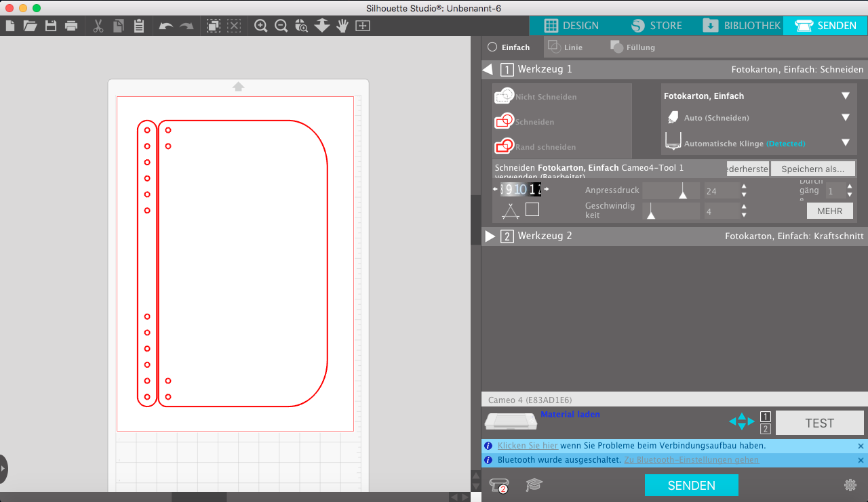Screen dimensions: 868x502
Task: Expand the Werkzeug 2 section
Action: (x=490, y=236)
